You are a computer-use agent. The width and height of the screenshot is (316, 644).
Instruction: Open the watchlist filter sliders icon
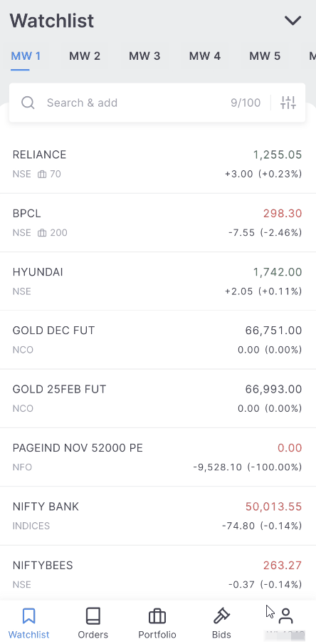click(x=288, y=103)
